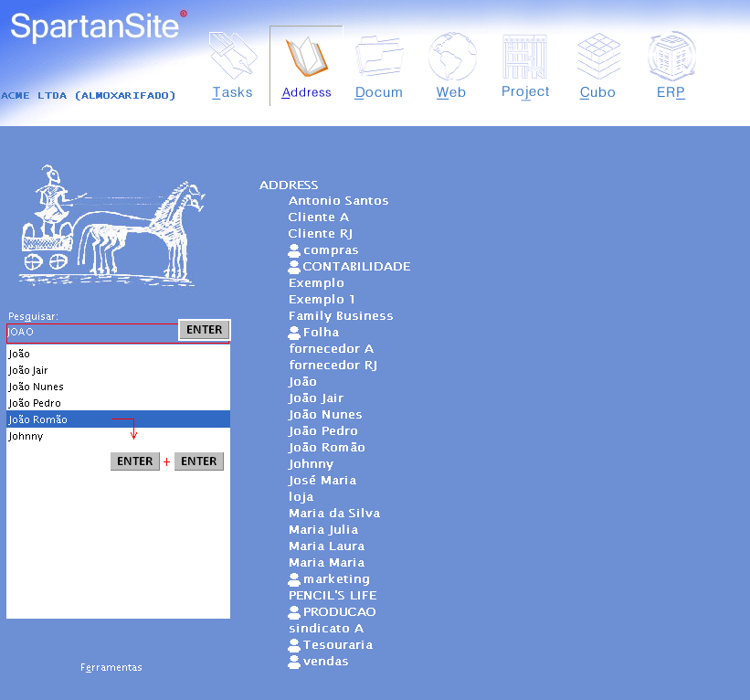750x700 pixels.
Task: Open the Web globe icon
Action: pos(452,57)
